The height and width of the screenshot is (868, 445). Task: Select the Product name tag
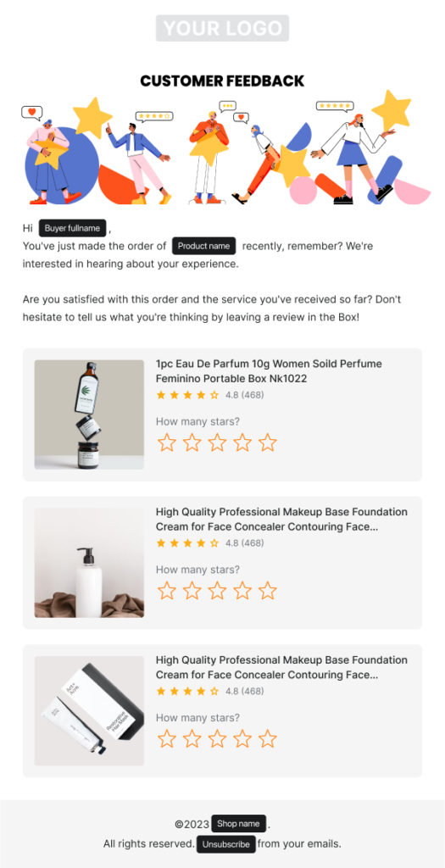point(204,246)
